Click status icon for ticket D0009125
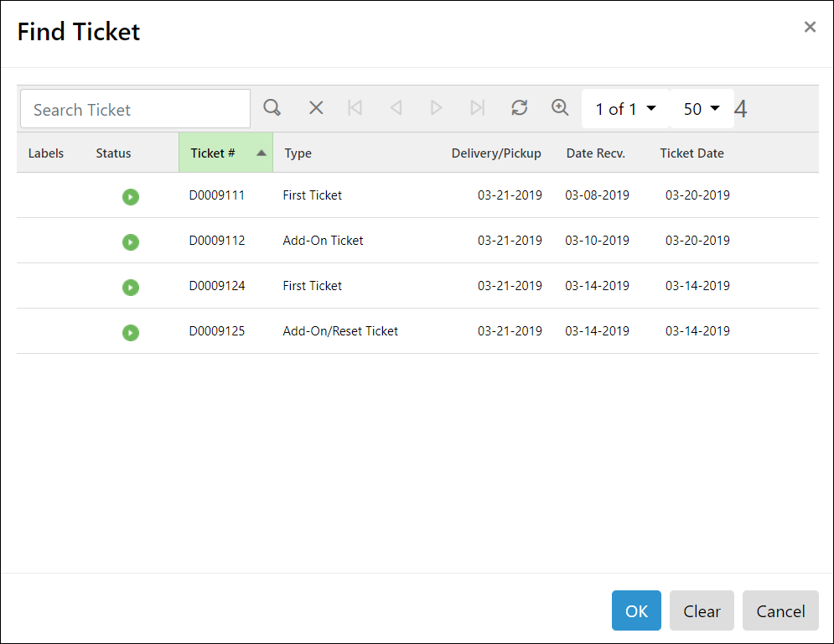 [130, 332]
